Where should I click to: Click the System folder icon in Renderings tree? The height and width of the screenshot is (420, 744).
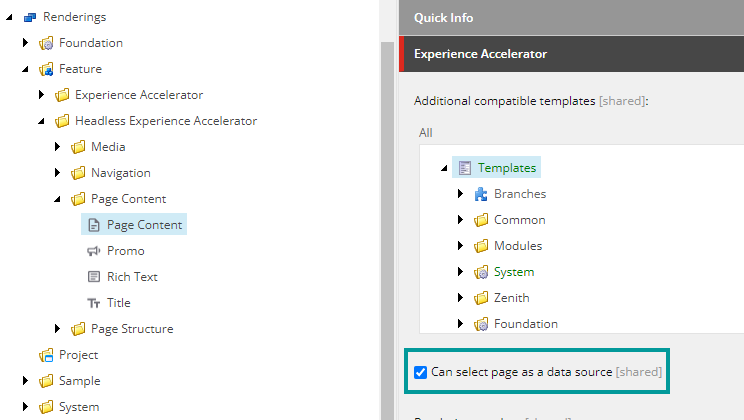[46, 407]
